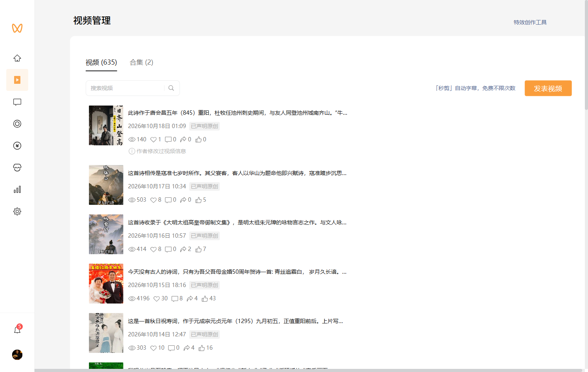This screenshot has height=372, width=588.
Task: Open the 咏华山 mountain video thumbnail
Action: (x=106, y=185)
